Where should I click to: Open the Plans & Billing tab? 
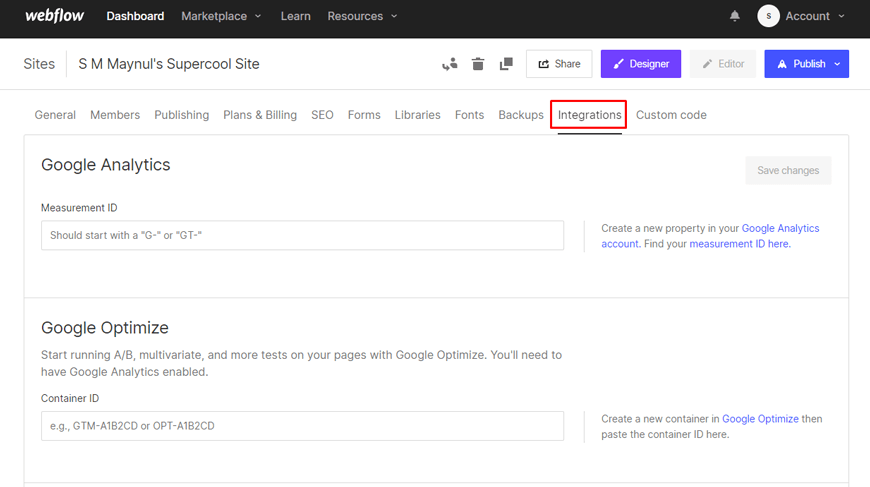click(260, 115)
